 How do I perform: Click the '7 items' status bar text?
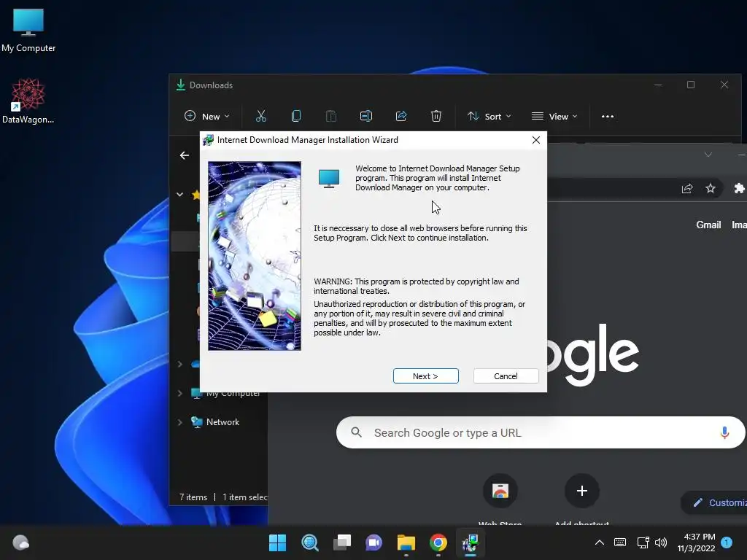click(193, 497)
